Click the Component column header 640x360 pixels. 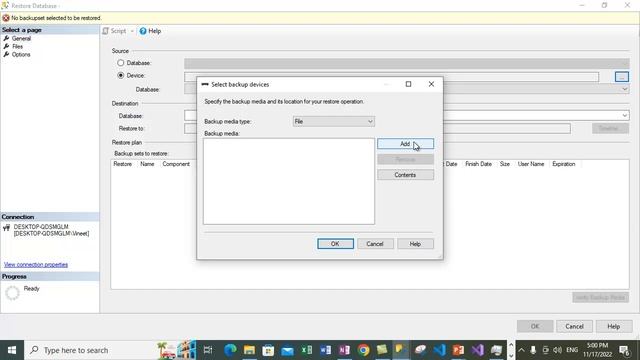pyautogui.click(x=176, y=164)
